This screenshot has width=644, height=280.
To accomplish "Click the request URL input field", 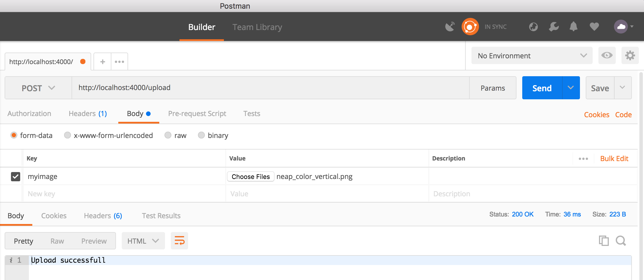I will (x=271, y=88).
